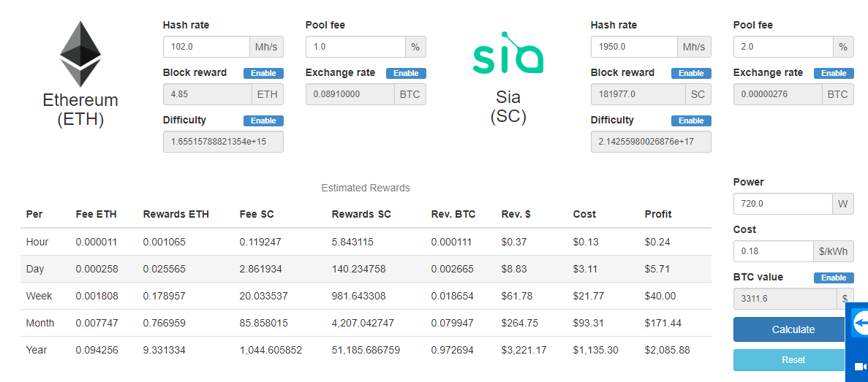Focus the Ethereum hash rate input

point(206,47)
